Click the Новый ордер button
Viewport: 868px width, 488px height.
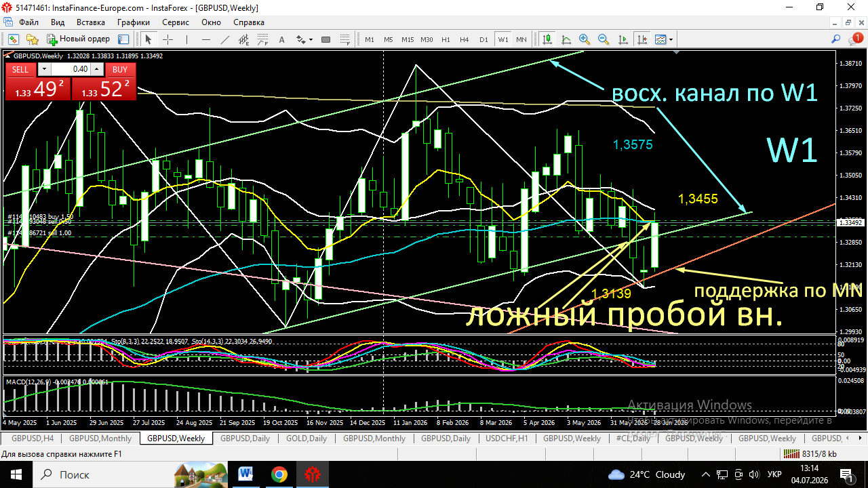click(78, 39)
